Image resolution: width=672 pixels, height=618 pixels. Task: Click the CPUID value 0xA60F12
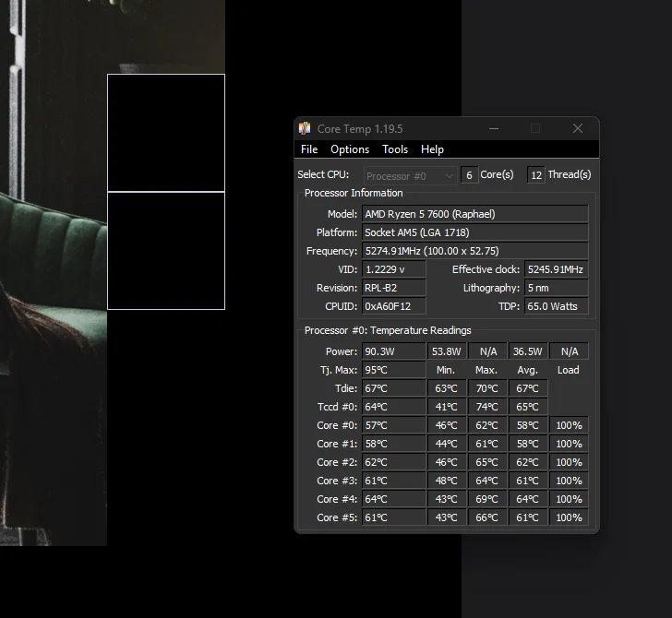[394, 306]
